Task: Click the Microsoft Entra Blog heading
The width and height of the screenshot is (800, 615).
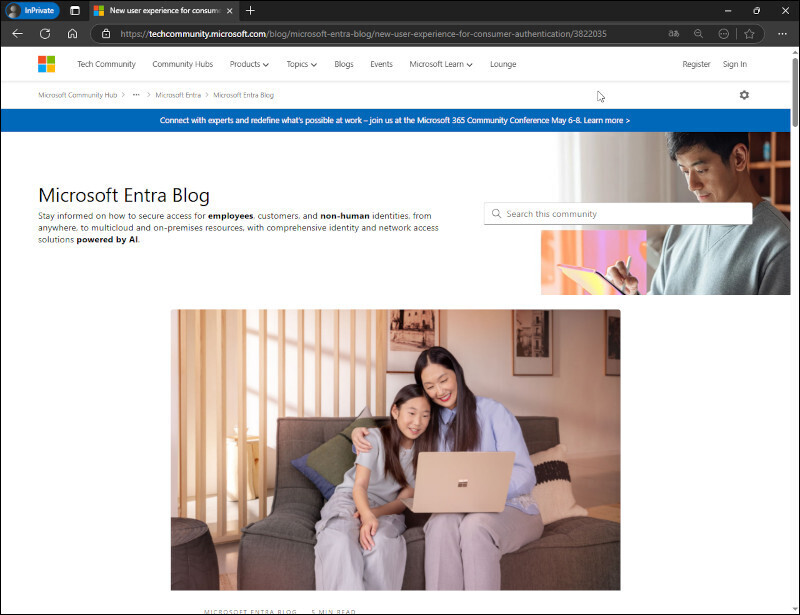Action: tap(124, 195)
